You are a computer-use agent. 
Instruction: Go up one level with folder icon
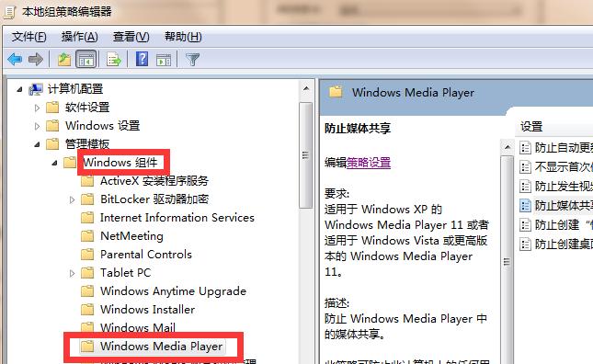[64, 60]
